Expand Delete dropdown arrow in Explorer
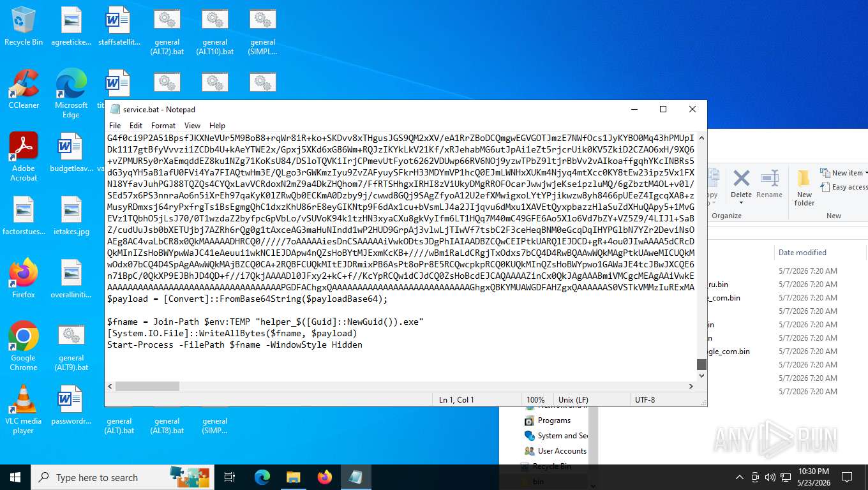Screen dimensions: 868x490 [741, 203]
